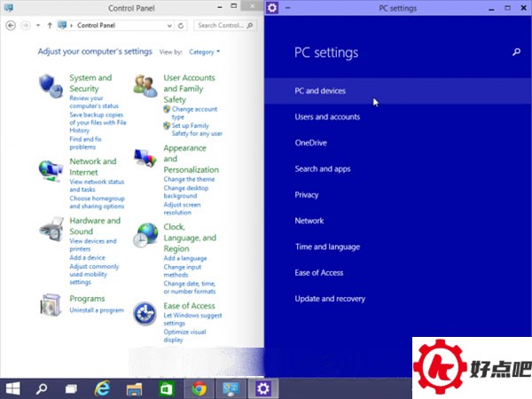
Task: Go to Ease of Access in PC settings
Action: [318, 273]
